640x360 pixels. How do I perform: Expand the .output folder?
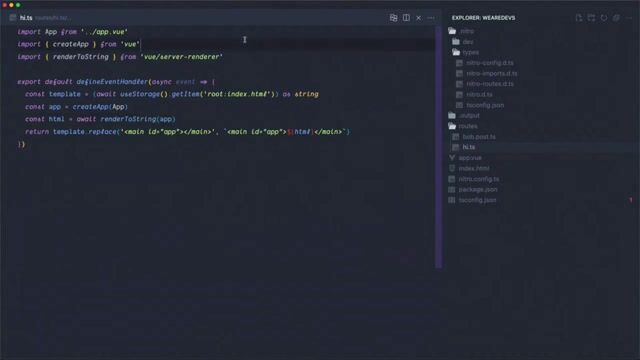(464, 116)
